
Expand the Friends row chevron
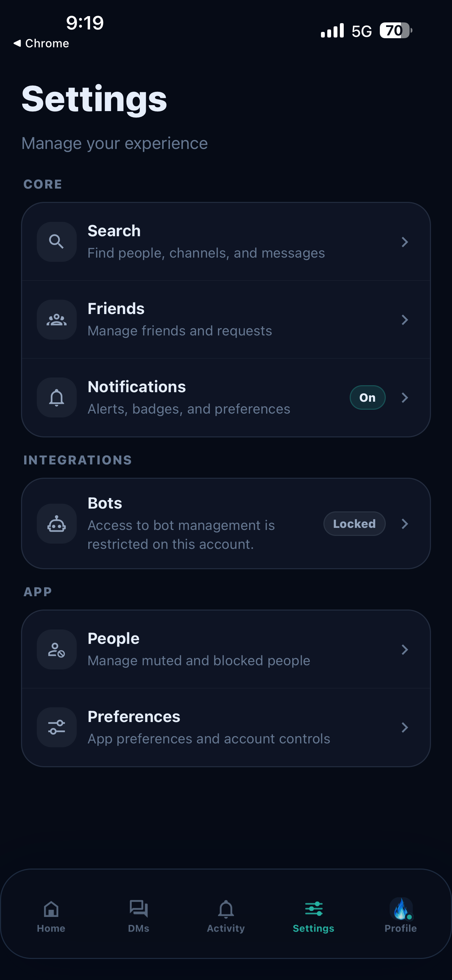(405, 320)
